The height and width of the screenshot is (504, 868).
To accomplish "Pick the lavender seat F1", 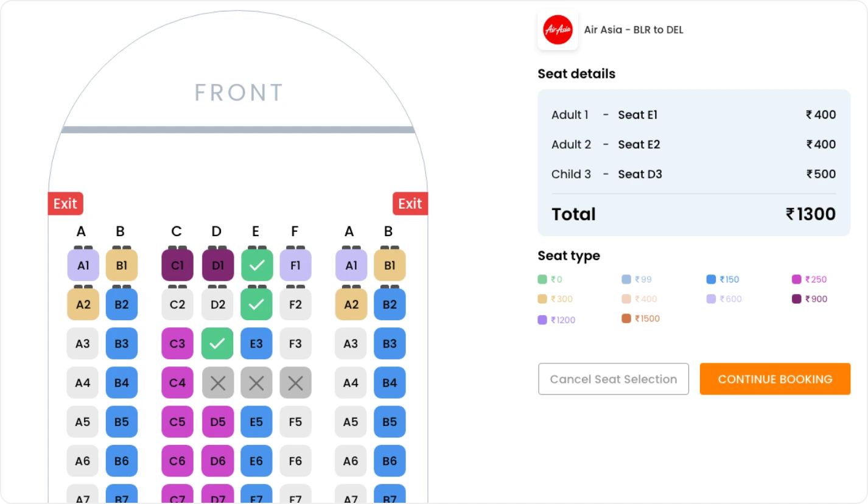I will click(x=295, y=265).
